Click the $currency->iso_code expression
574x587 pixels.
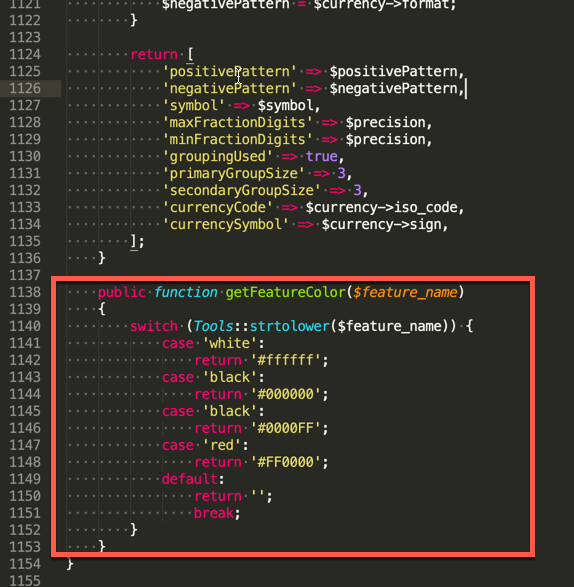coord(381,207)
